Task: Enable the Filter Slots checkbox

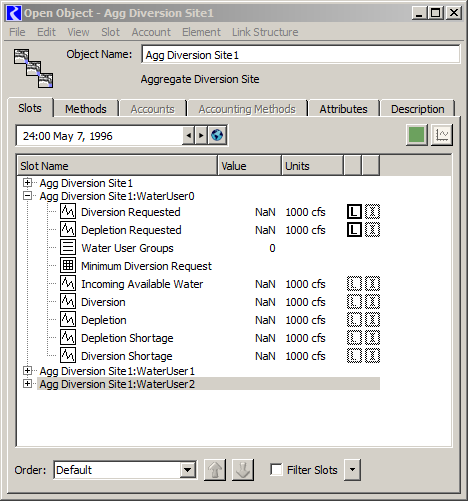Action: coord(276,470)
